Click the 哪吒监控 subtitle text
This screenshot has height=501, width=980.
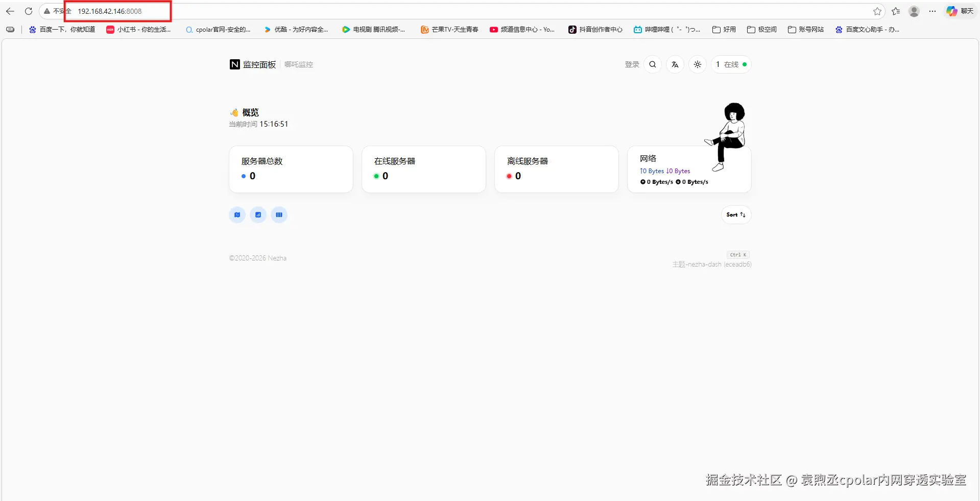[299, 64]
